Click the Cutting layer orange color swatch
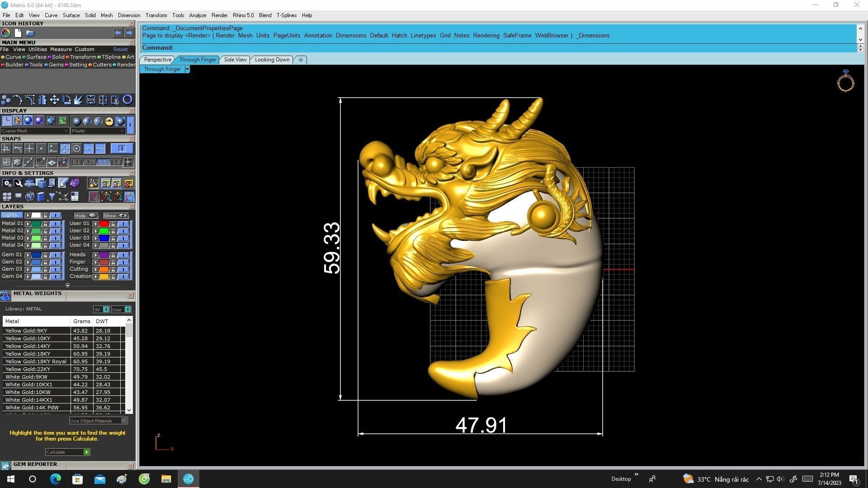This screenshot has width=868, height=488. 104,269
